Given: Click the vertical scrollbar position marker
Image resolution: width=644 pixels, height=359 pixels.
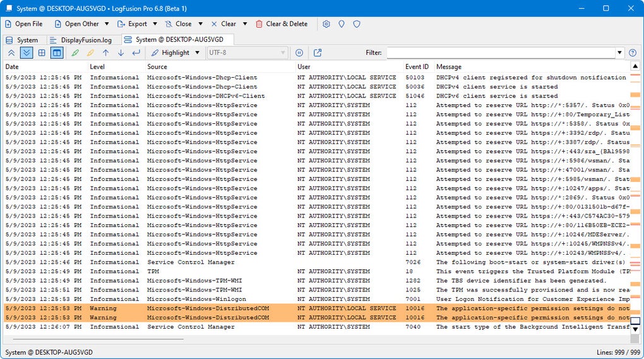Looking at the screenshot, I should pyautogui.click(x=635, y=320).
